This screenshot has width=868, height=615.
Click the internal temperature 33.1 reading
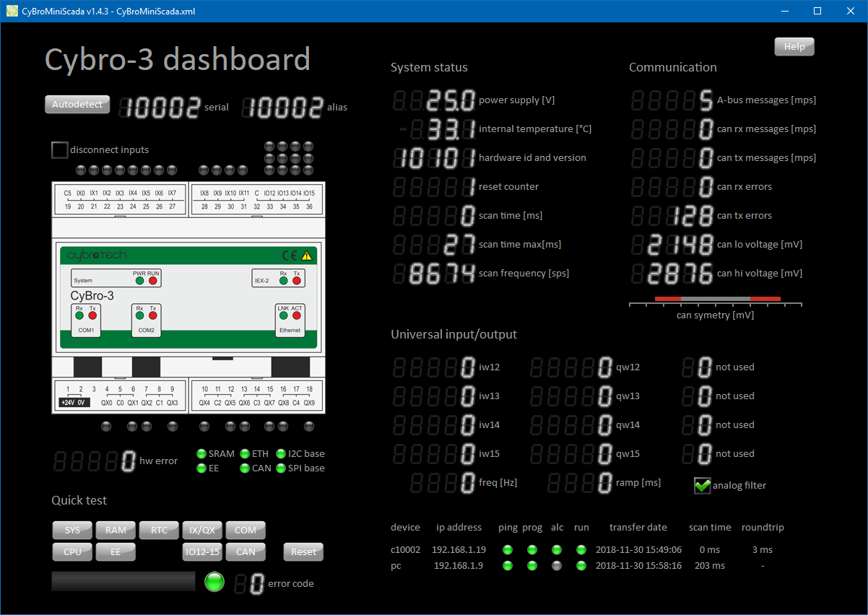click(435, 129)
